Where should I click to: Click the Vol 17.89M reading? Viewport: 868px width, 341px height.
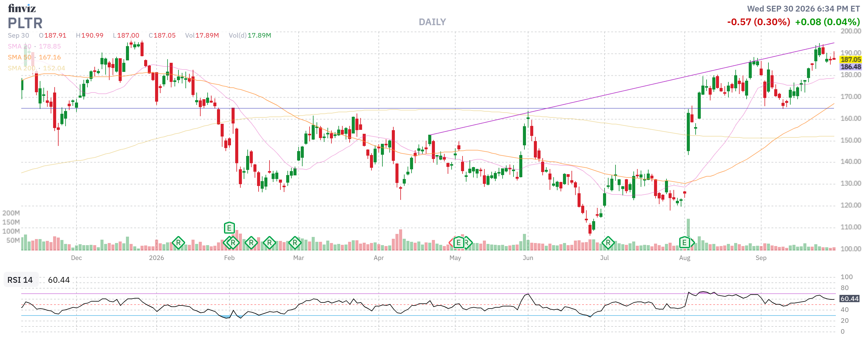click(202, 35)
